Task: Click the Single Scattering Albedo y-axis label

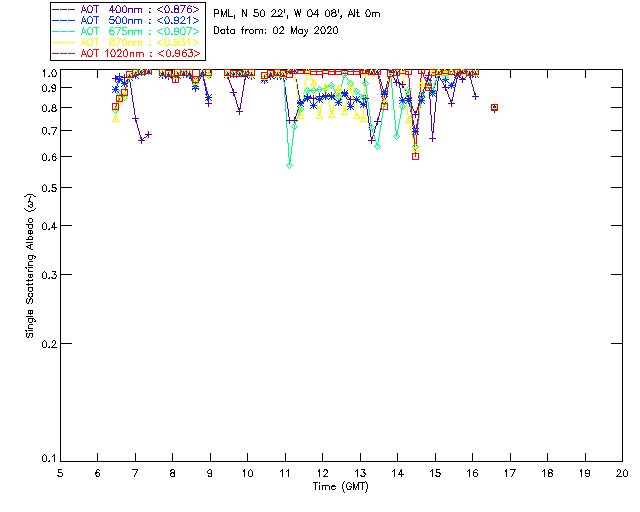Action: coord(31,265)
